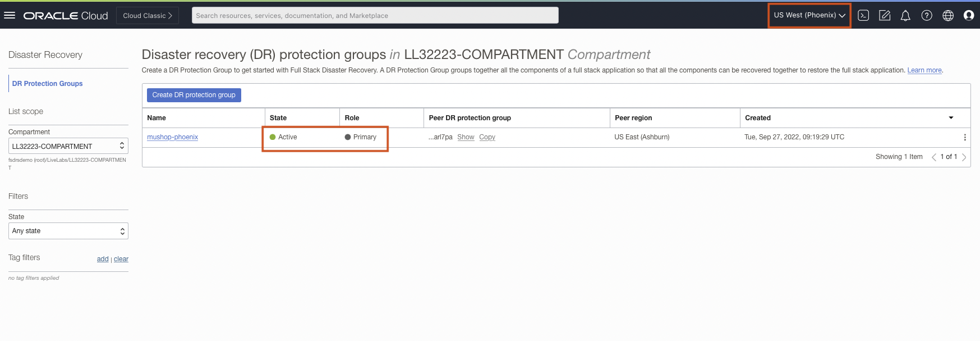Open the user profile avatar

pos(969,16)
